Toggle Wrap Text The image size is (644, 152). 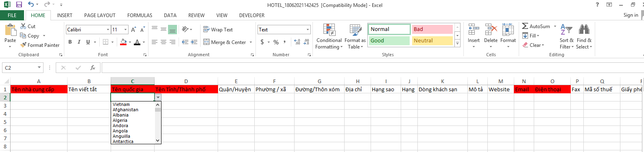218,30
